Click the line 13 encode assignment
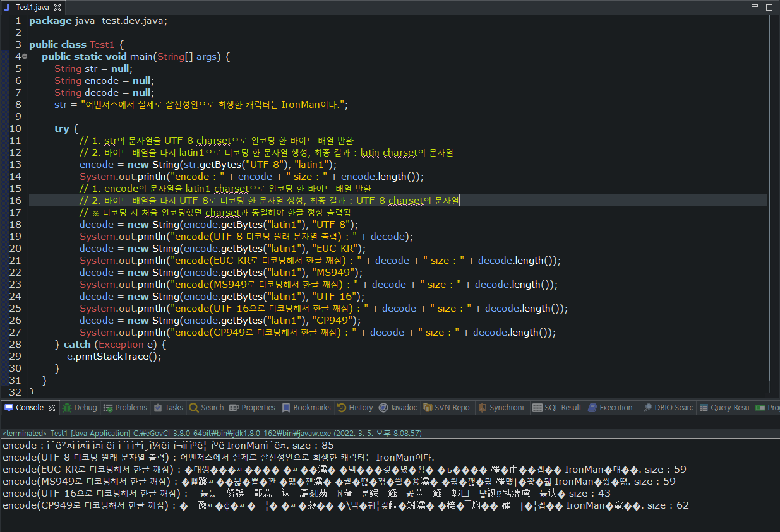Screen dimensions: 780x532 click(208, 165)
